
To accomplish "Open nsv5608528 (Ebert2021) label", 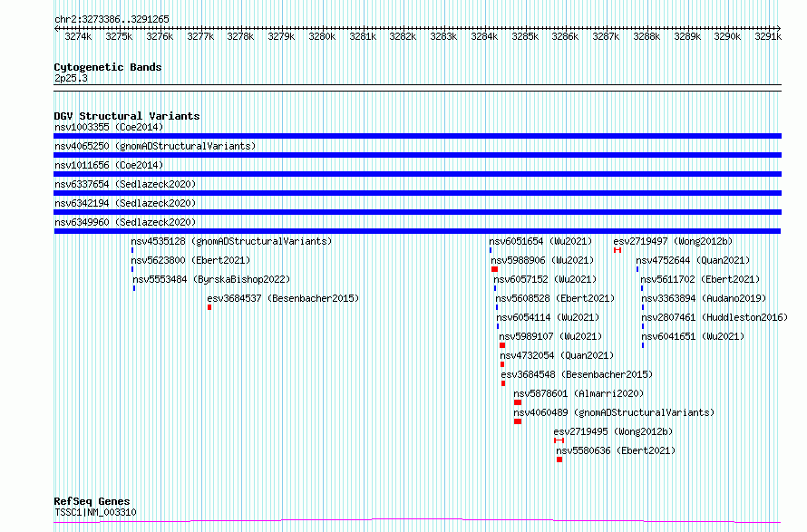I will [x=555, y=298].
